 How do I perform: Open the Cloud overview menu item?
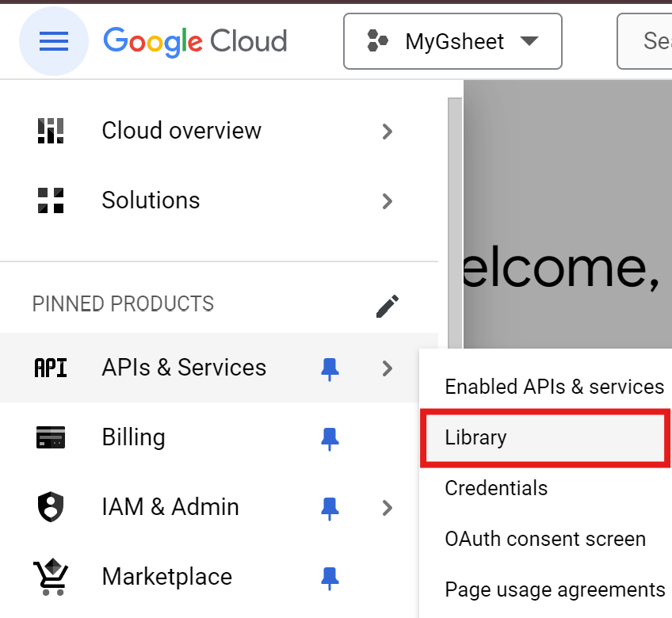(219, 131)
